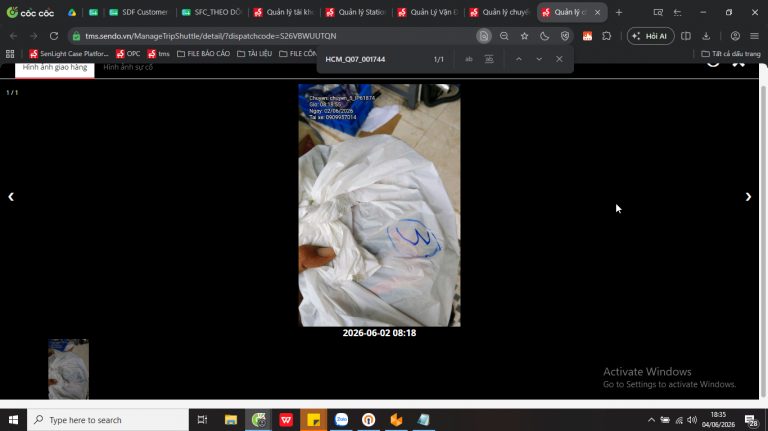
Task: Switch to SFC_THEO DÕI tab
Action: point(212,12)
